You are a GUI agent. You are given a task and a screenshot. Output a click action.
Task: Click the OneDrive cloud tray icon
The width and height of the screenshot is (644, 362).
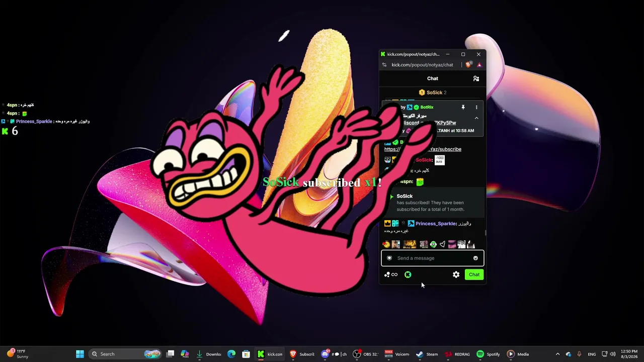pos(569,354)
